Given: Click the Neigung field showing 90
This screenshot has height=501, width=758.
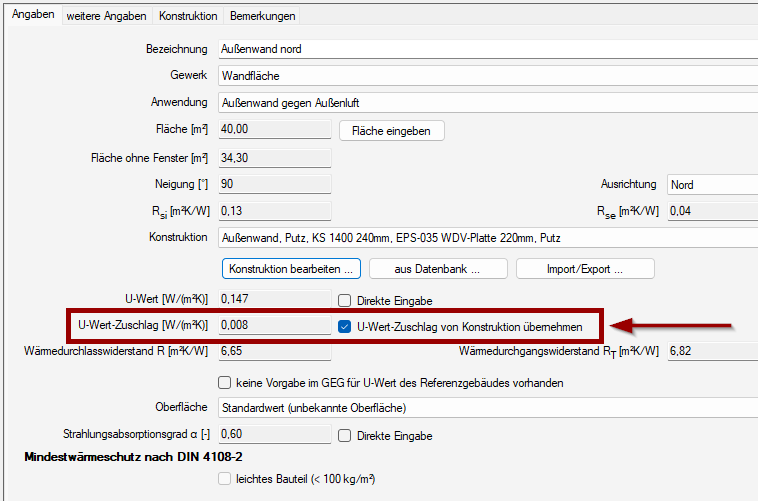Looking at the screenshot, I should pos(273,185).
